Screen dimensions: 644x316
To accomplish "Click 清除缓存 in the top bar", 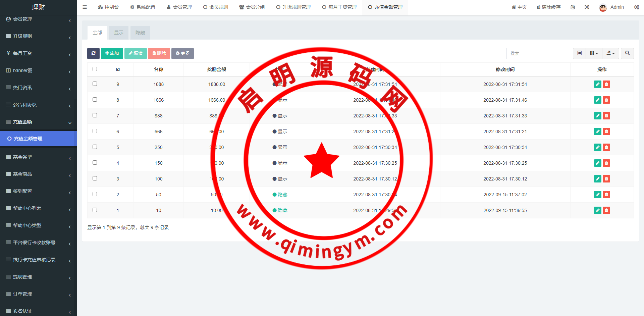I will pyautogui.click(x=548, y=7).
